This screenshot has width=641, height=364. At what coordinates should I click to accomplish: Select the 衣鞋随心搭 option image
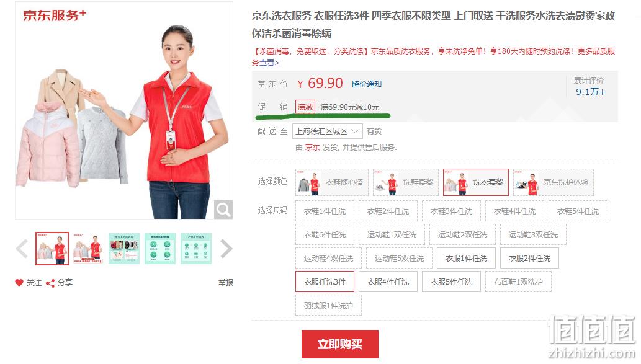coord(308,182)
